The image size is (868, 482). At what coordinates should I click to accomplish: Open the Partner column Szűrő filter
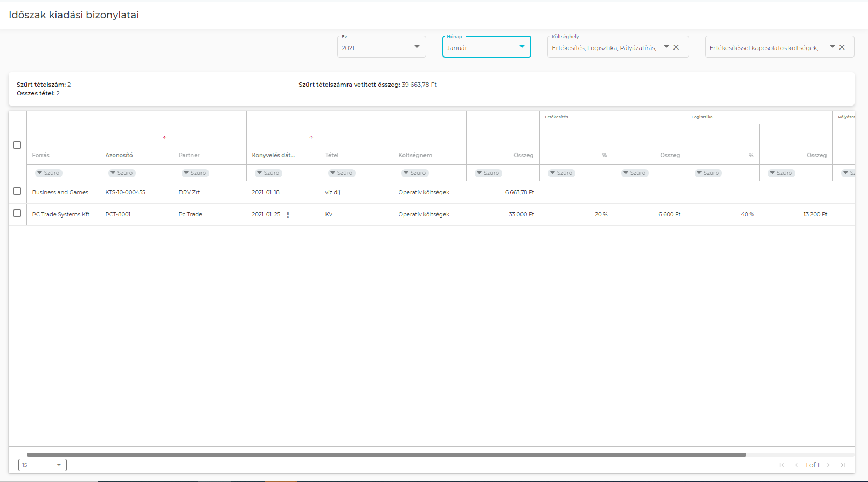tap(195, 173)
